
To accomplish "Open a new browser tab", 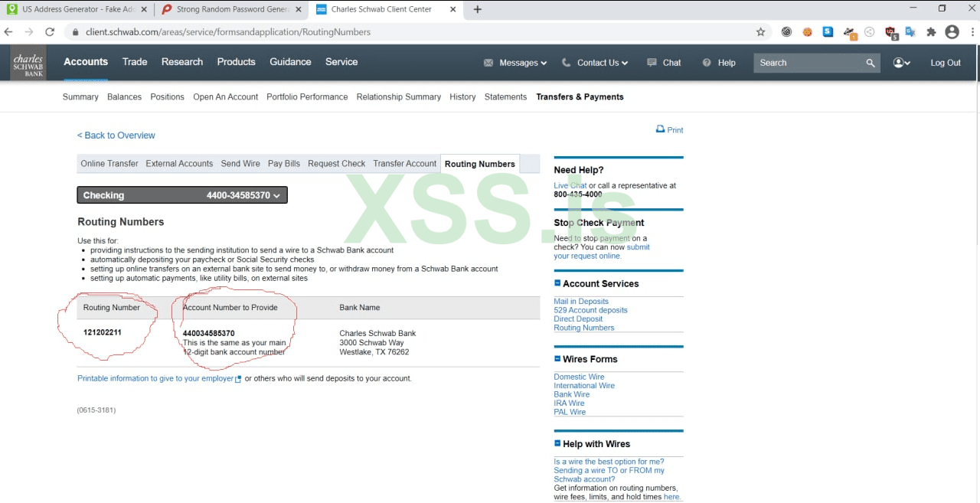I will (478, 9).
